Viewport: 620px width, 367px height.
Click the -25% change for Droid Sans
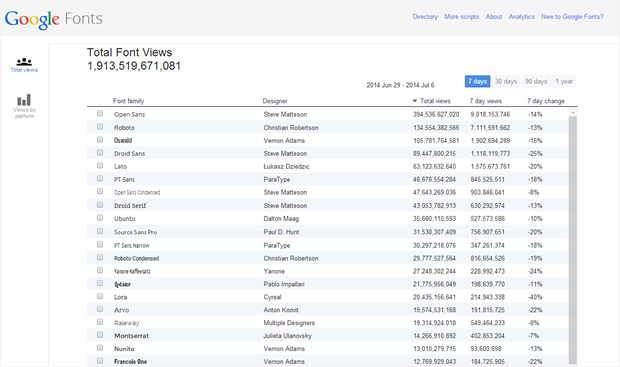[535, 153]
